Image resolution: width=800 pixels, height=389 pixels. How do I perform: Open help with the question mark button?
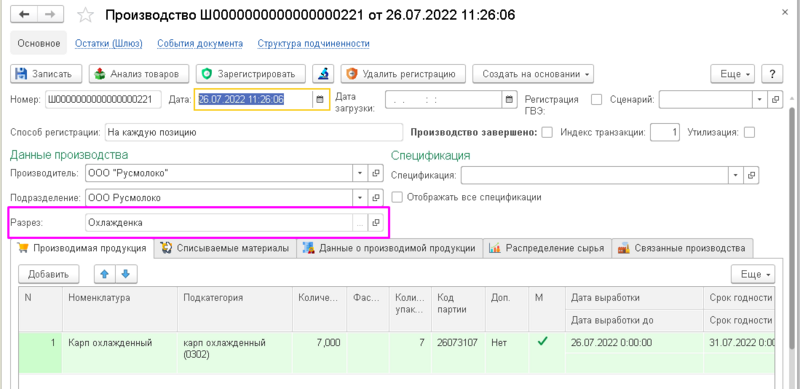(772, 74)
